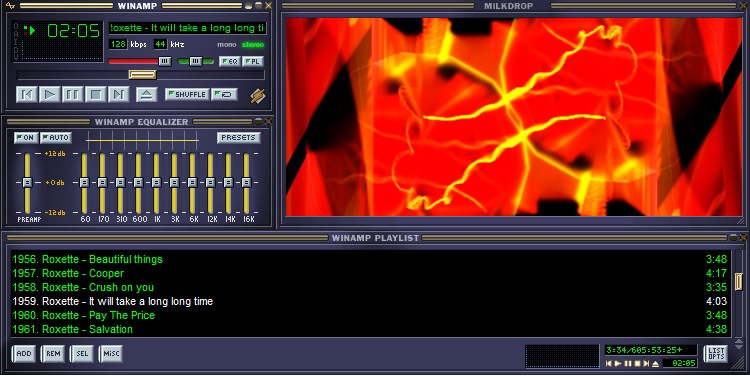Toggle Repeat mode button beside Shuffle

coord(224,94)
